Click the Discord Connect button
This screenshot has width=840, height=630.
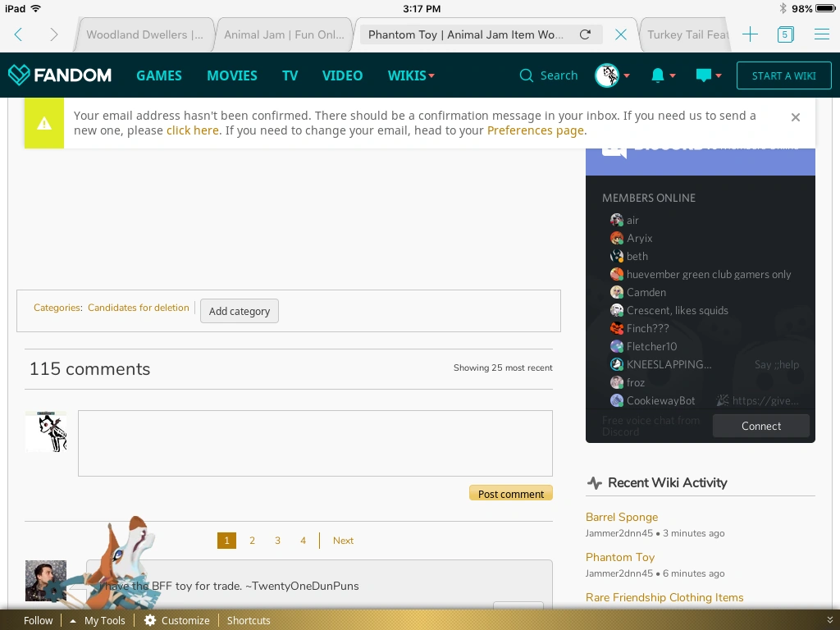pyautogui.click(x=760, y=426)
